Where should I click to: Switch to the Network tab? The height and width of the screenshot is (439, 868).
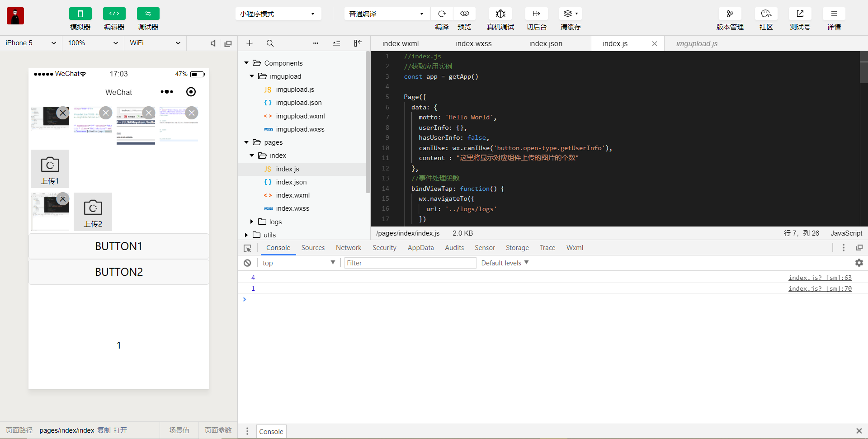[349, 248]
